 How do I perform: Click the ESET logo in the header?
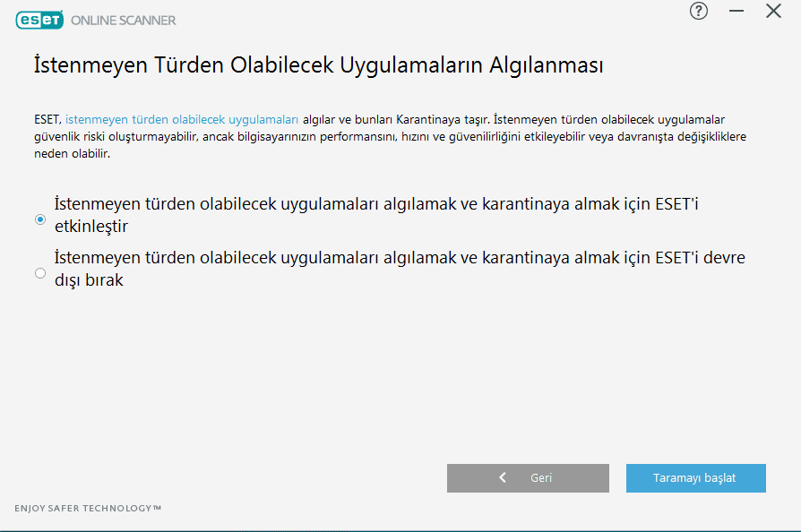38,20
